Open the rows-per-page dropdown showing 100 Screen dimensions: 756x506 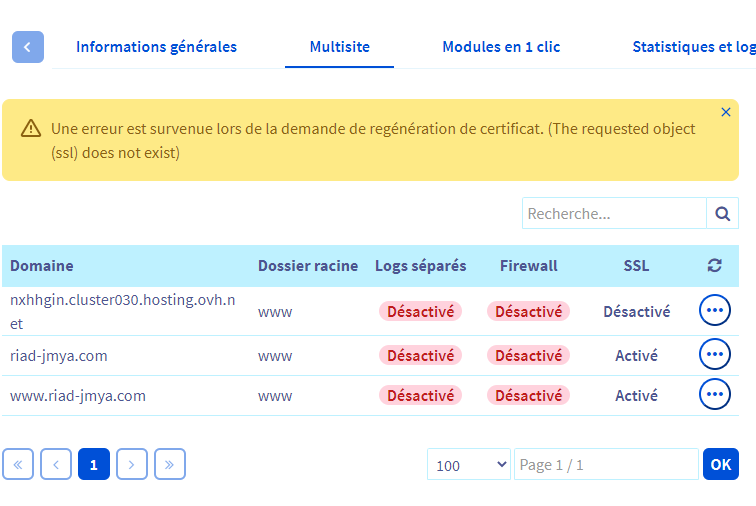(469, 465)
